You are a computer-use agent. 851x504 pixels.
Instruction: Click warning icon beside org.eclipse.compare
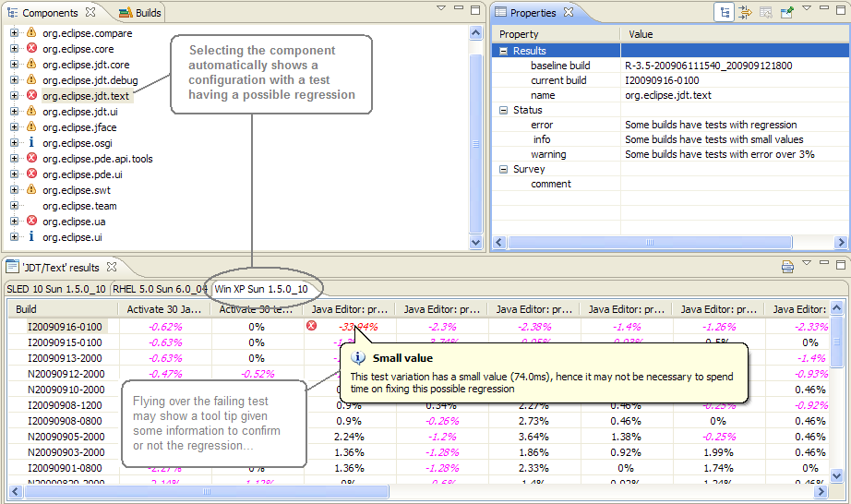click(x=31, y=33)
